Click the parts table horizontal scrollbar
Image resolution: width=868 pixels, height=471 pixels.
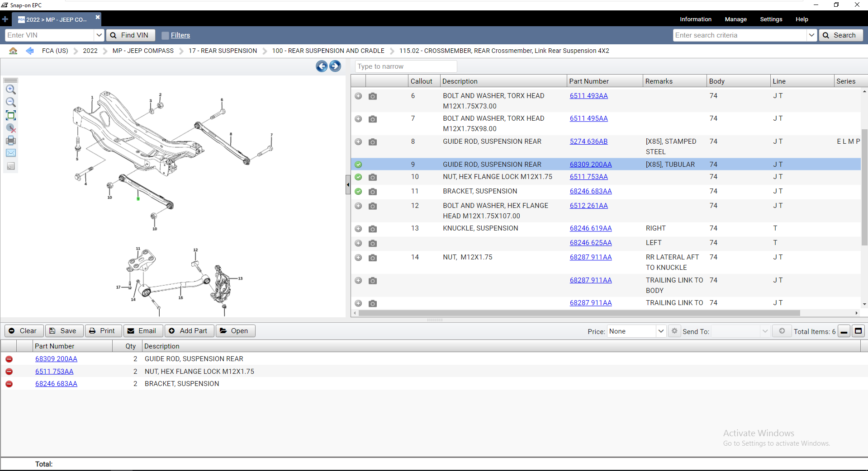pyautogui.click(x=579, y=313)
